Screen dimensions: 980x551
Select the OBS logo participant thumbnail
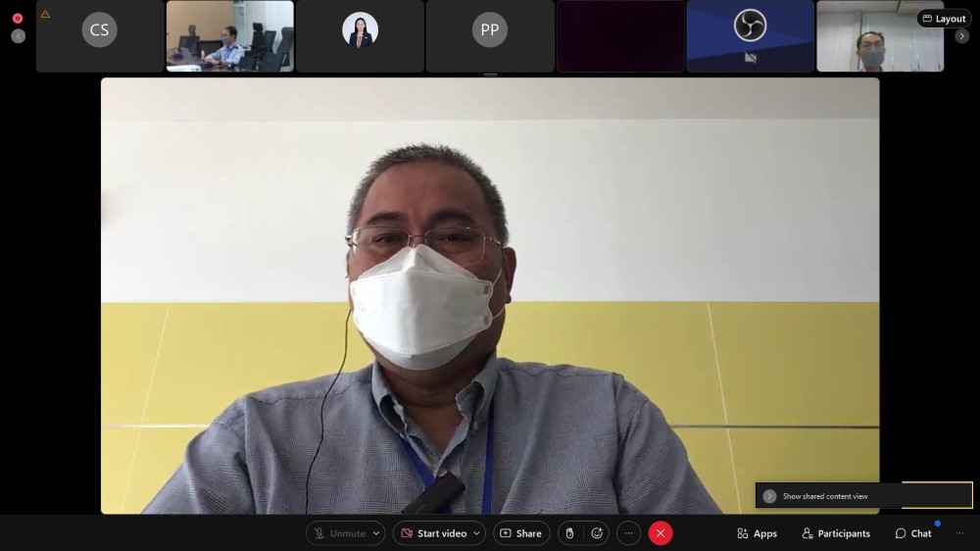750,35
